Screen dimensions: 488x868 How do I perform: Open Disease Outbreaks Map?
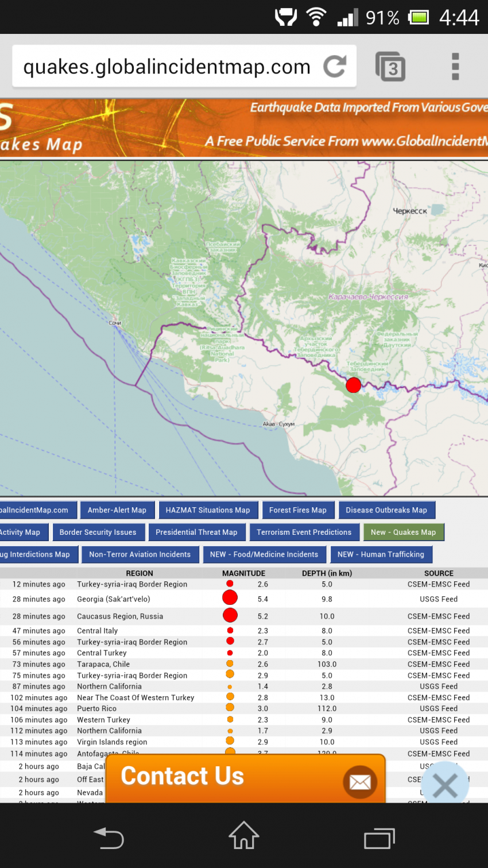(386, 510)
